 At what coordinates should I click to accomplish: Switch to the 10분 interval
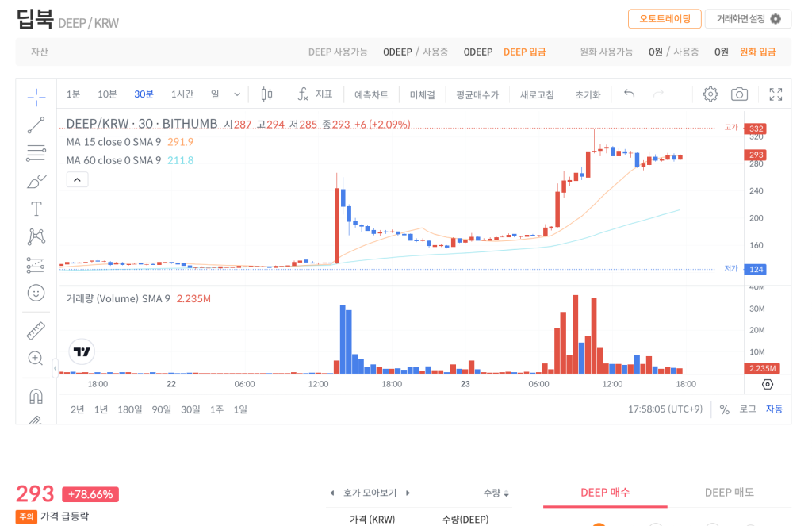[x=107, y=94]
